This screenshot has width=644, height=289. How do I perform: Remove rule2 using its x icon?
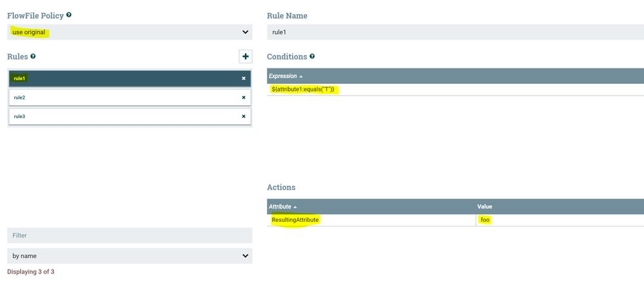[244, 97]
